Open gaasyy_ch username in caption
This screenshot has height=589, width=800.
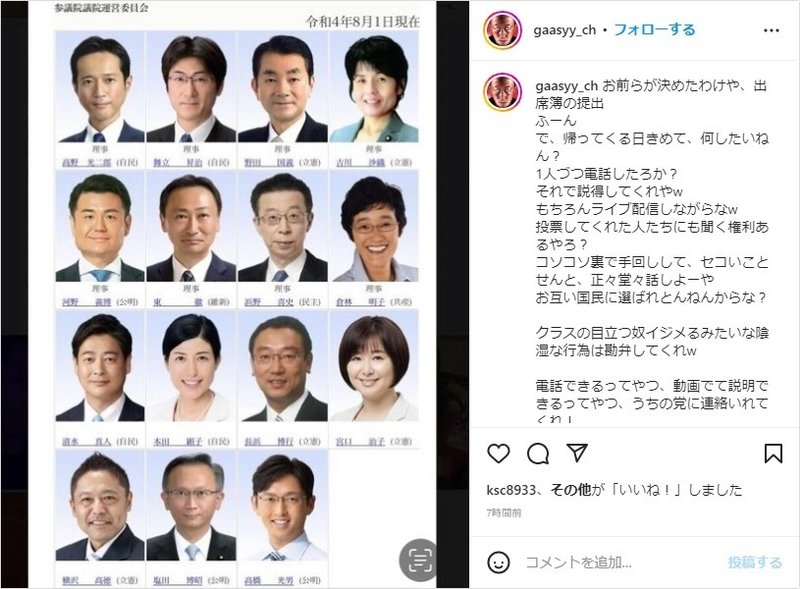566,86
